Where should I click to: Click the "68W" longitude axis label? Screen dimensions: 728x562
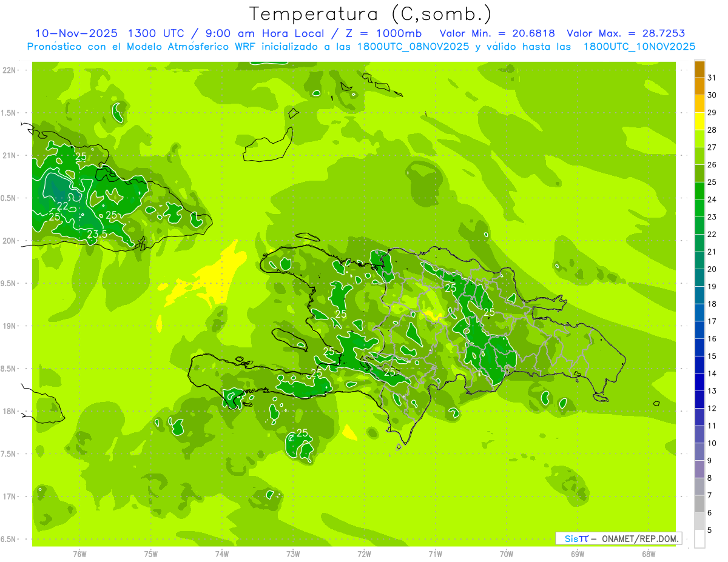(x=649, y=554)
